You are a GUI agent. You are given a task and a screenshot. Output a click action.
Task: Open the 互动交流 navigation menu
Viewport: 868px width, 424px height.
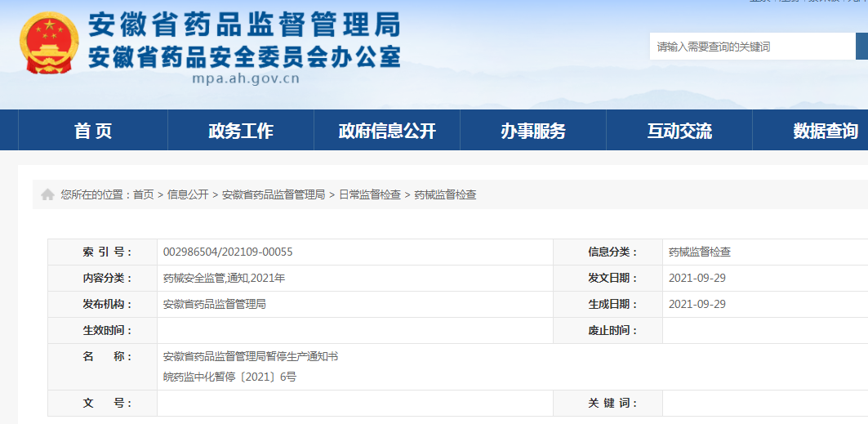tap(679, 131)
